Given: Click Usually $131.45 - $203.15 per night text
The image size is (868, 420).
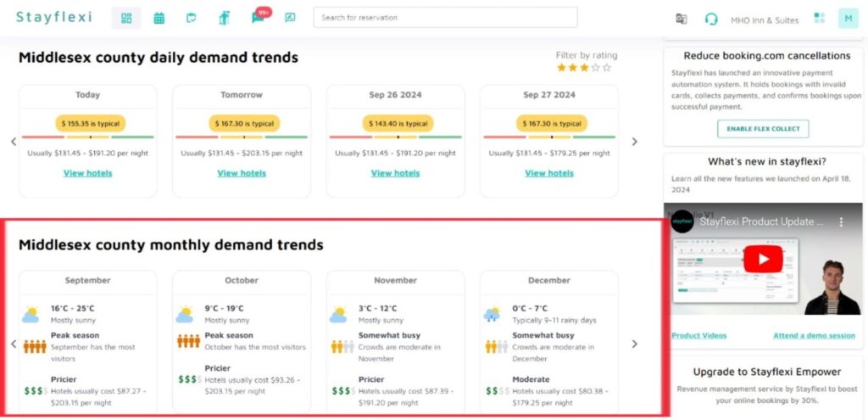Looking at the screenshot, I should (242, 154).
